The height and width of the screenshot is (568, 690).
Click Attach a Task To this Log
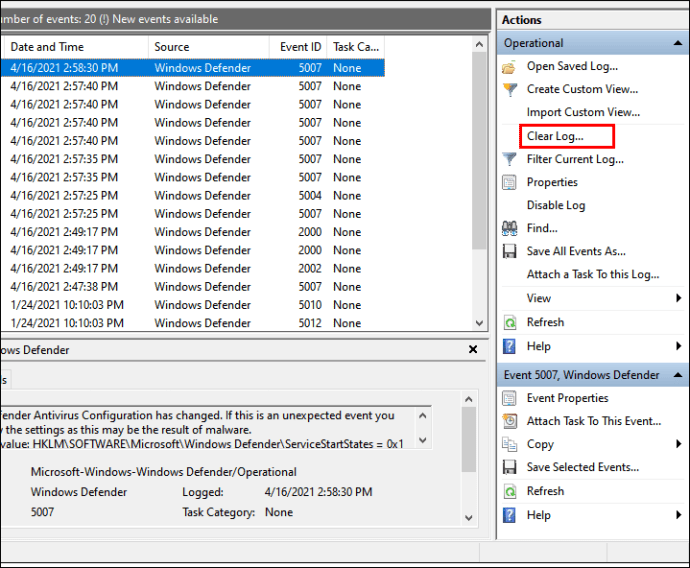[x=593, y=275]
